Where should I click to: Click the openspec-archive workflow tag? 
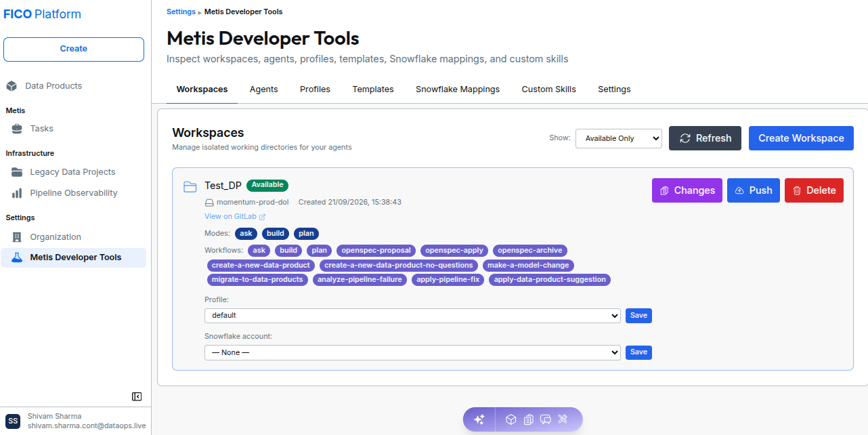(530, 251)
